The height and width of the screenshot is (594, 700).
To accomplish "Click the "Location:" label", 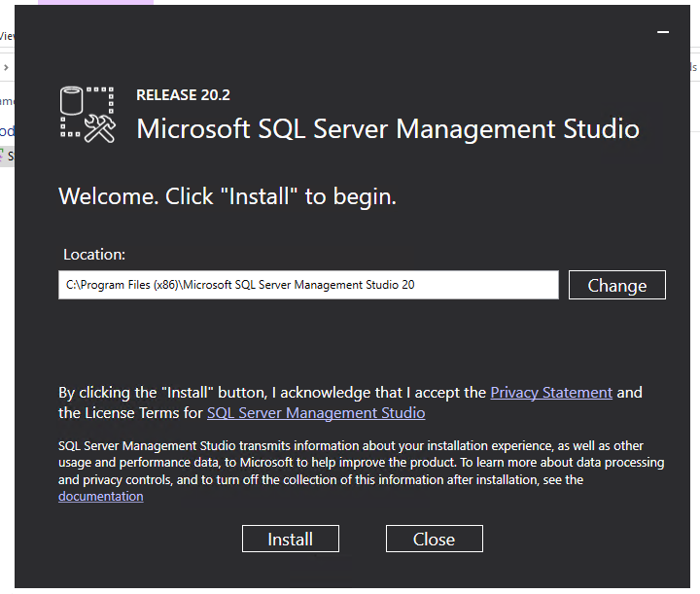I will pyautogui.click(x=94, y=255).
